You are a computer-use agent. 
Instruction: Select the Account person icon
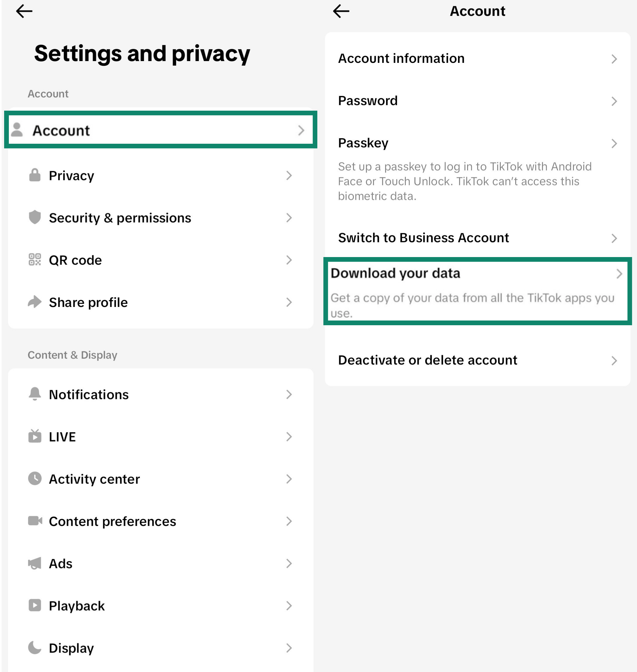tap(17, 130)
